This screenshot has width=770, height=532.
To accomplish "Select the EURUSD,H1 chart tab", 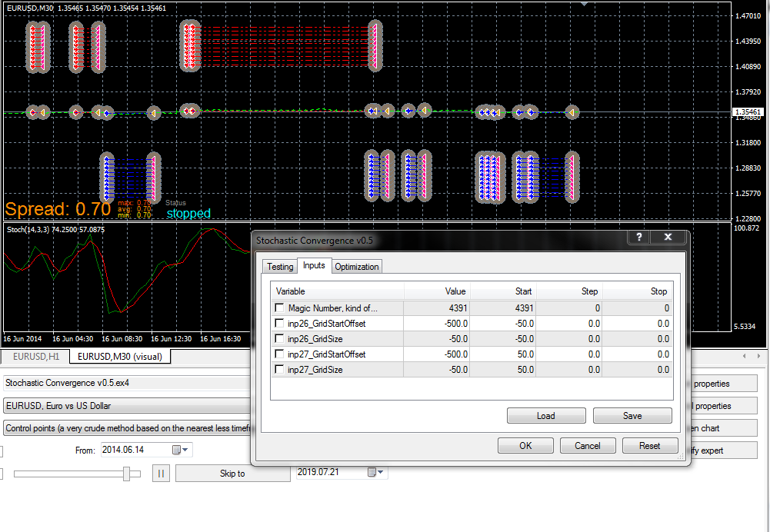I will tap(36, 356).
